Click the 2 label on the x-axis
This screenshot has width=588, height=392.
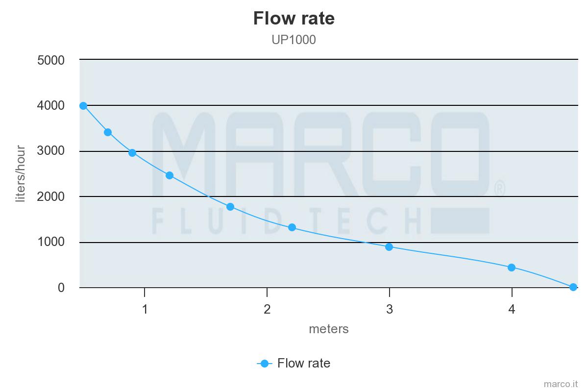tap(267, 310)
